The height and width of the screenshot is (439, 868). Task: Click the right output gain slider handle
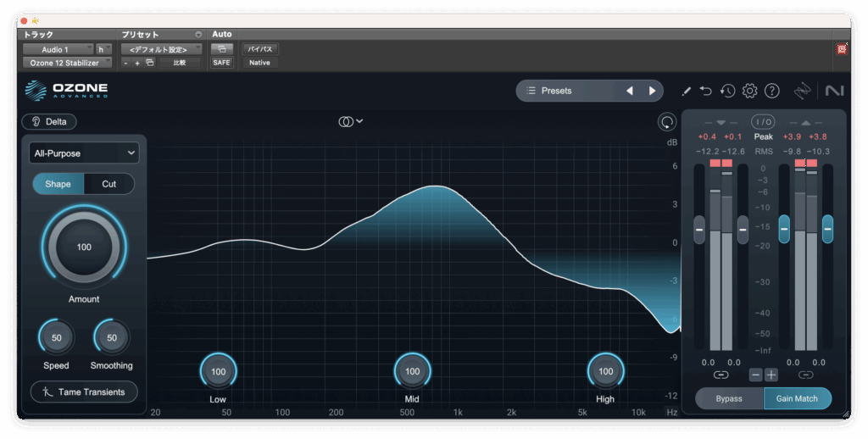tap(827, 227)
